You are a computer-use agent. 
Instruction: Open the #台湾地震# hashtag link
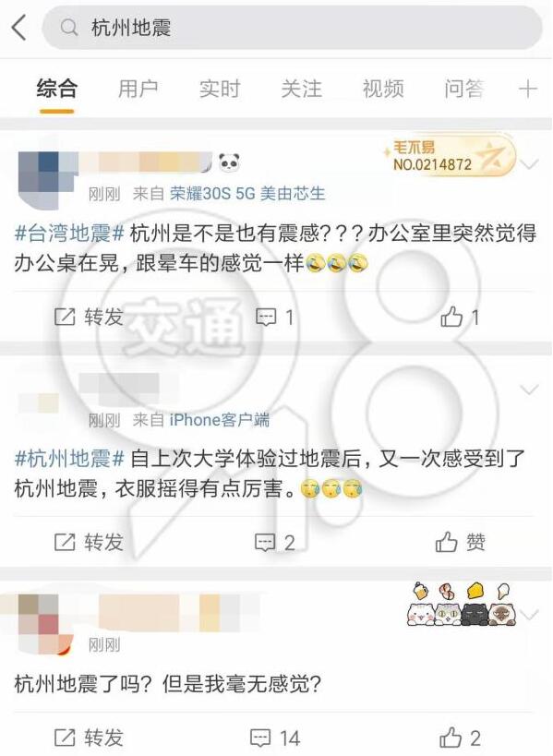(70, 234)
